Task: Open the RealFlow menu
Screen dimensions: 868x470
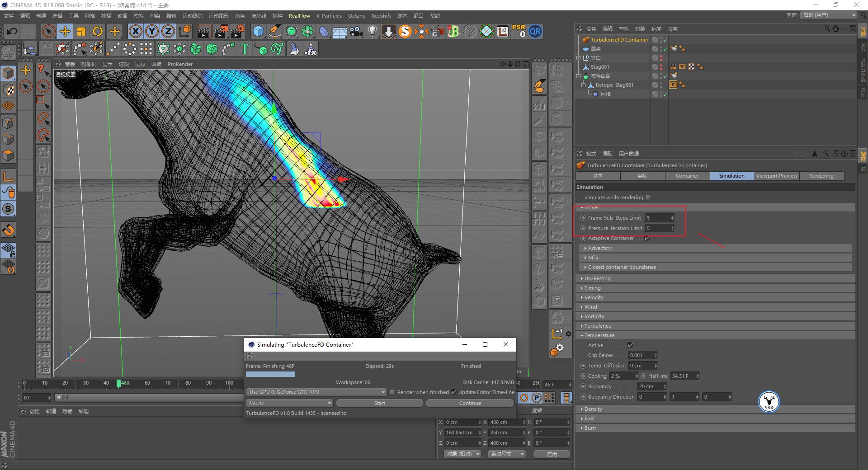Action: 299,15
